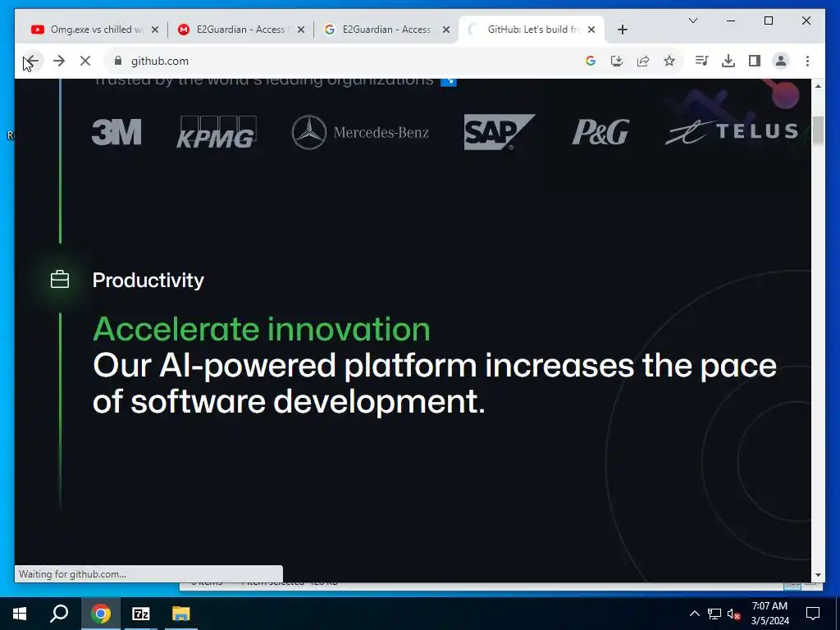840x630 pixels.
Task: Go back using the browser back arrow
Action: pos(32,61)
